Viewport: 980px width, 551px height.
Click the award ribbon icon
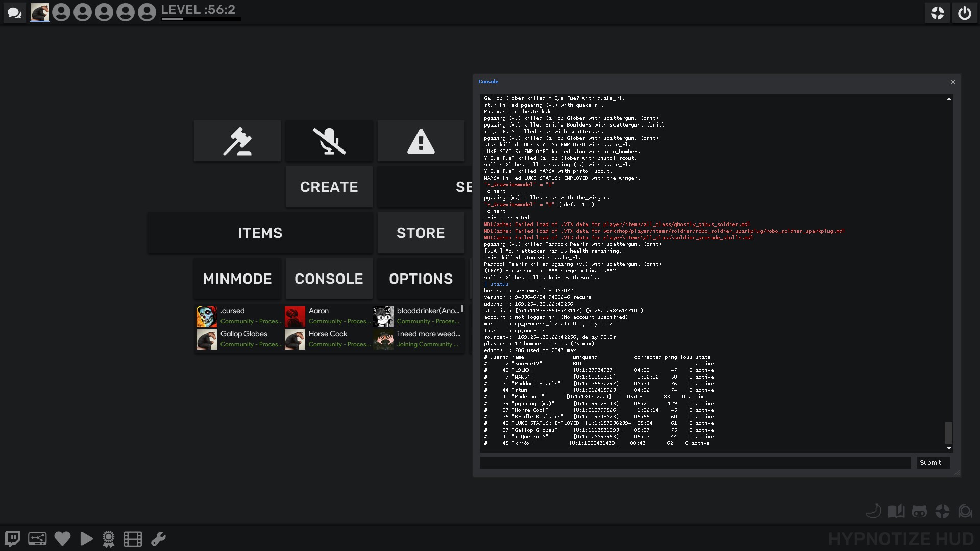[x=108, y=539]
